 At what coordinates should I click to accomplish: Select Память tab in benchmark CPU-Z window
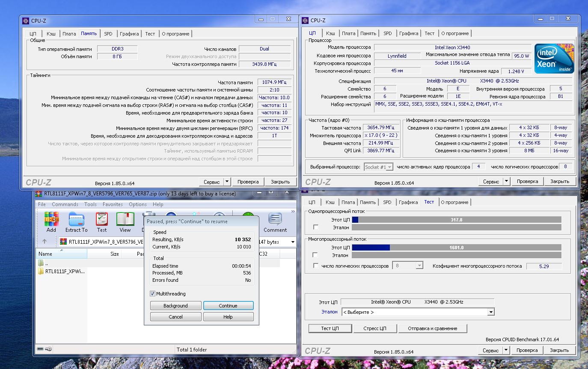[368, 202]
